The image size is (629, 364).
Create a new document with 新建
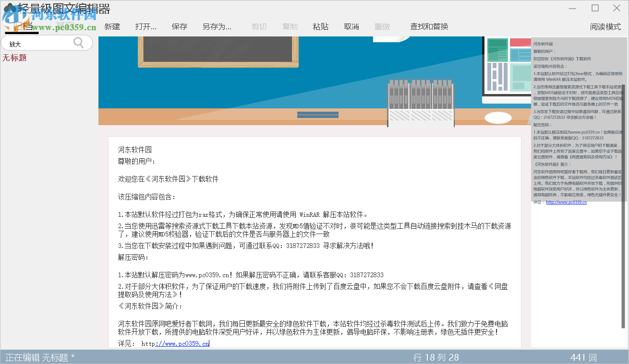click(x=111, y=27)
